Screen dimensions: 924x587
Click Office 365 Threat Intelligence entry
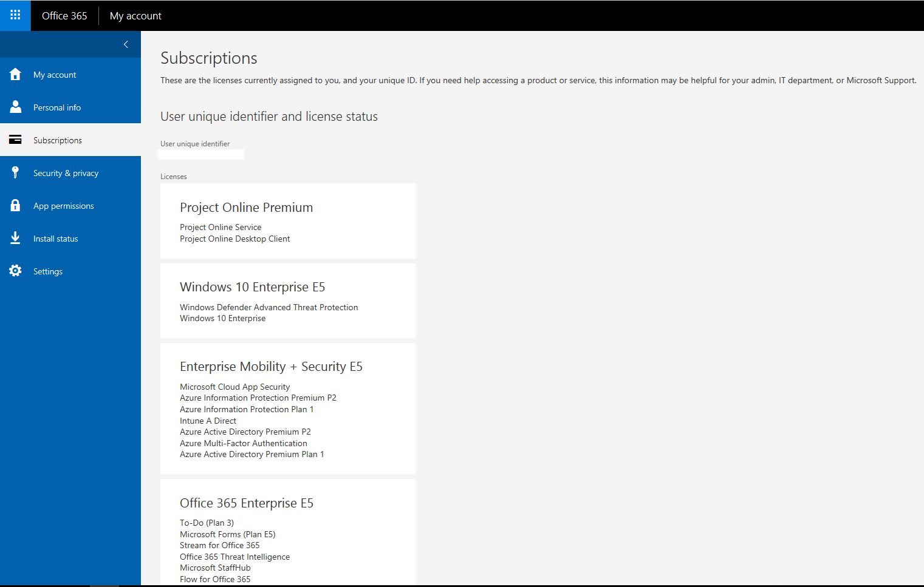point(234,557)
